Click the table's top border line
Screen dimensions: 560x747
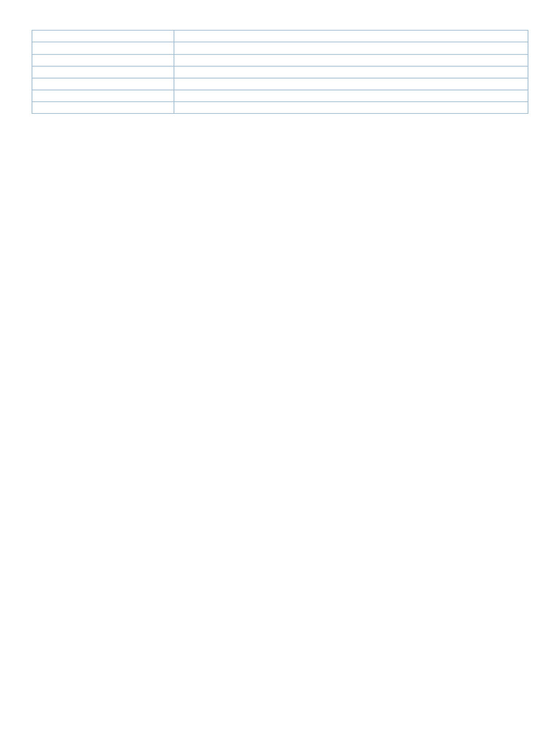280,30
